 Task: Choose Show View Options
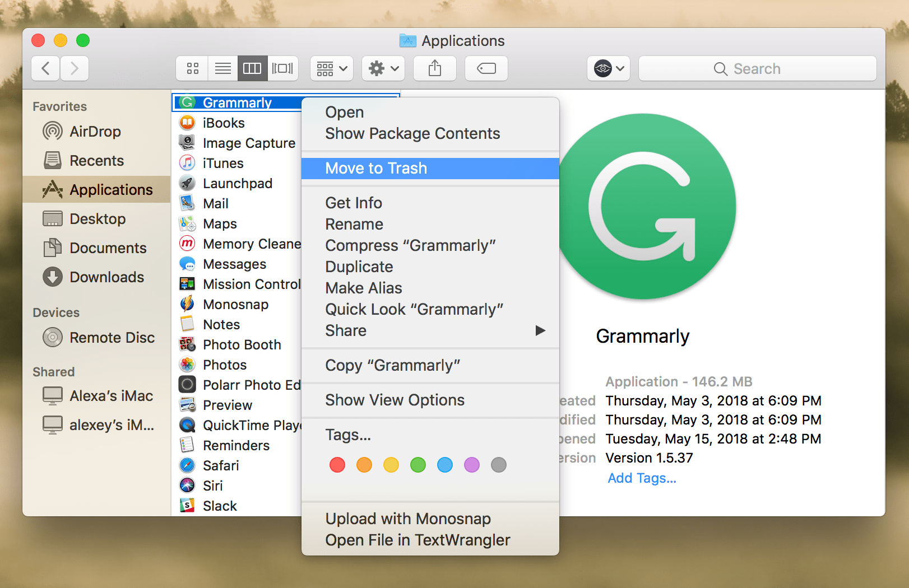(430, 400)
